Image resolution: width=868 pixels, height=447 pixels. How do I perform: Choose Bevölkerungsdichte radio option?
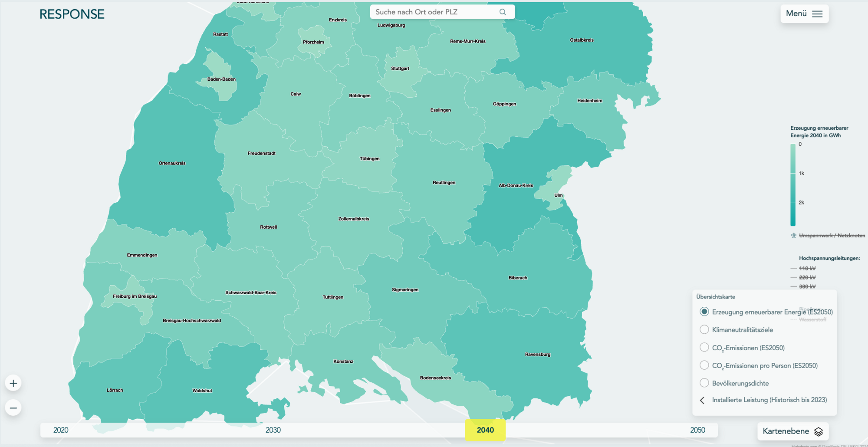pos(704,383)
